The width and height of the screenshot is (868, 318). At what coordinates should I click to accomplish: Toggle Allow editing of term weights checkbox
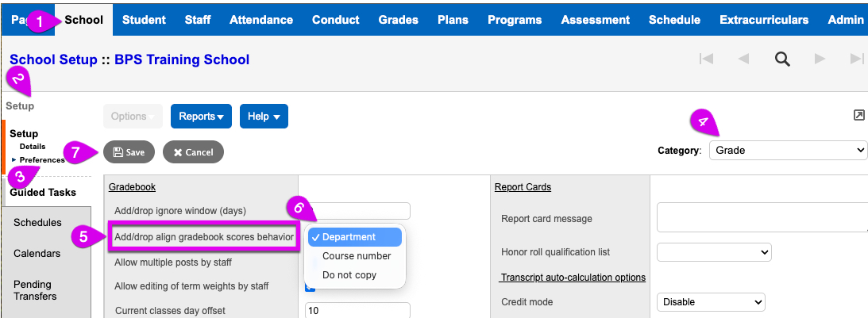(311, 286)
